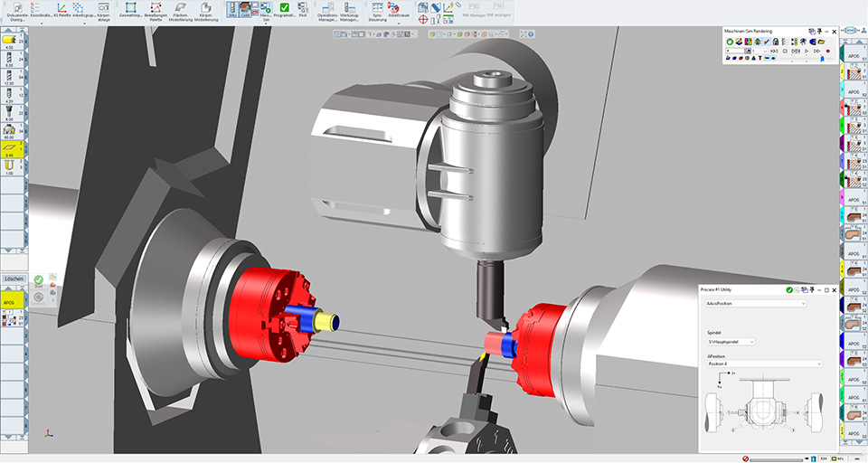Open the Werkzeug-Manager
The height and width of the screenshot is (463, 868).
coord(350,11)
